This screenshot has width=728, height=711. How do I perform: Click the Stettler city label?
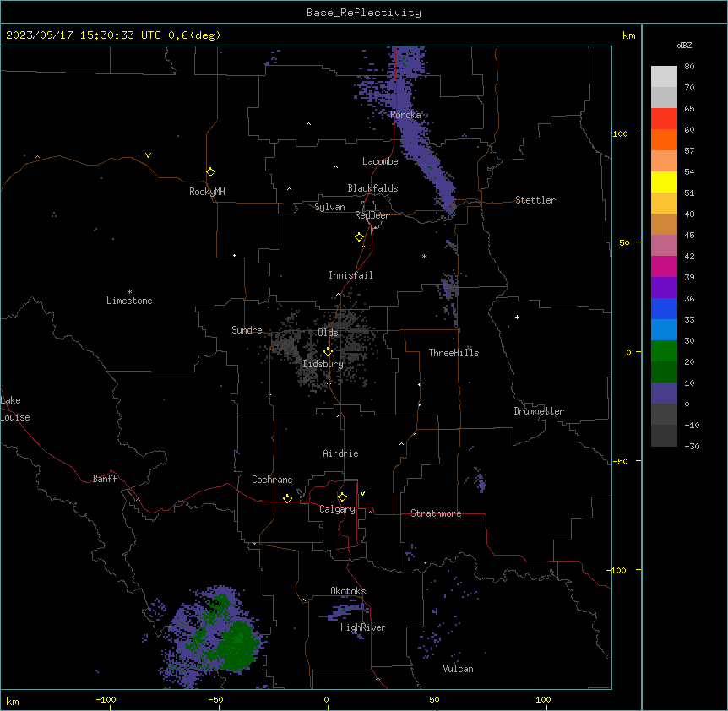[535, 200]
